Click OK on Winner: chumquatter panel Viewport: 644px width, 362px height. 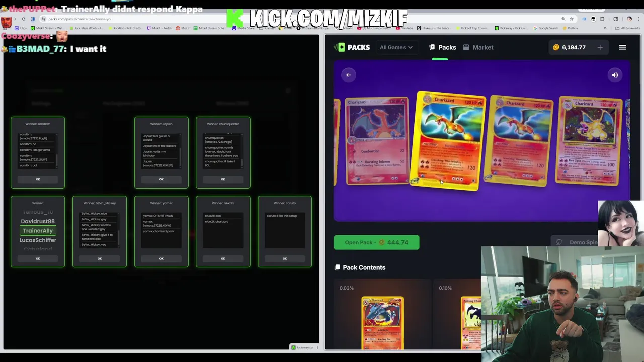[223, 179]
